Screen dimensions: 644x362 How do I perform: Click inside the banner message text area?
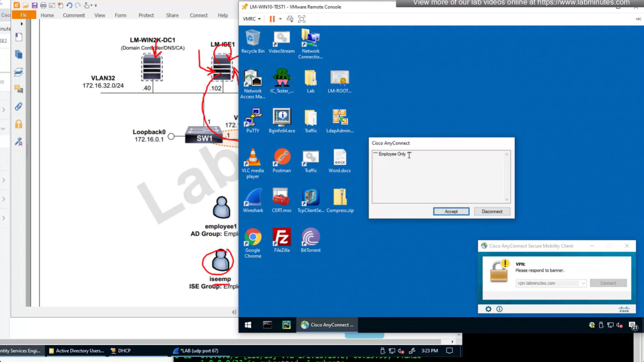(438, 178)
